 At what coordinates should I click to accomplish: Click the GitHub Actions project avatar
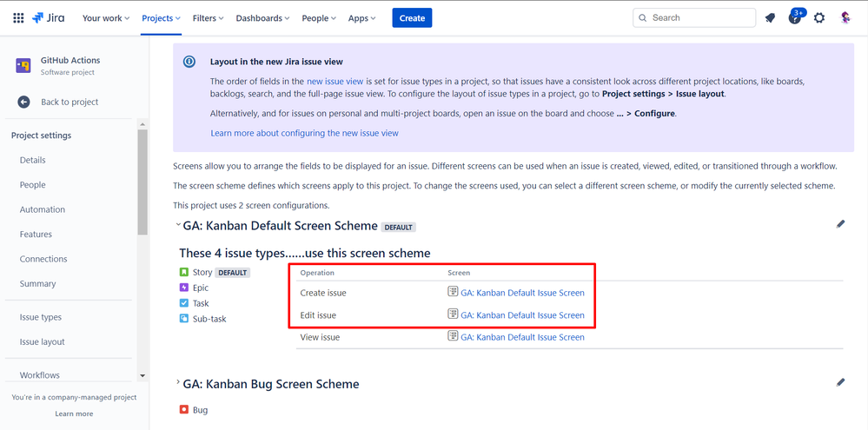click(23, 66)
